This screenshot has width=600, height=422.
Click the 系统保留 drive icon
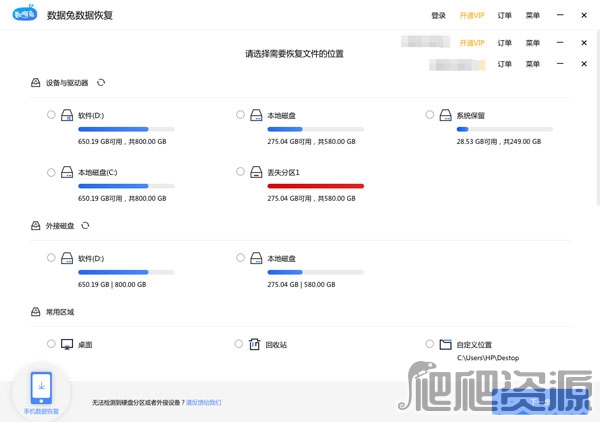pos(445,115)
